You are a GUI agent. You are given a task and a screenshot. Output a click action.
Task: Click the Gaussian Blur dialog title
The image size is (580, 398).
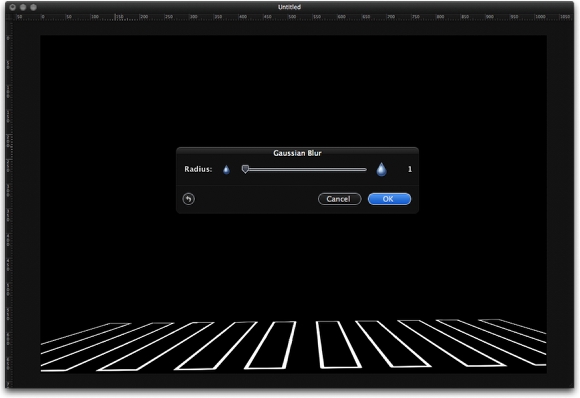click(x=297, y=153)
